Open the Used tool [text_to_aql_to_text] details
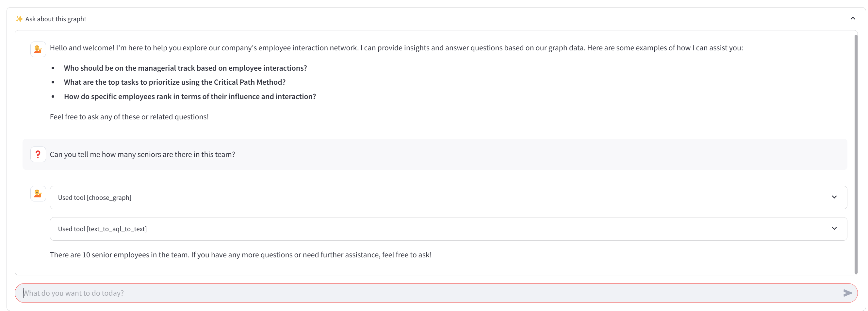Viewport: 868px width, 311px height. coord(102,229)
